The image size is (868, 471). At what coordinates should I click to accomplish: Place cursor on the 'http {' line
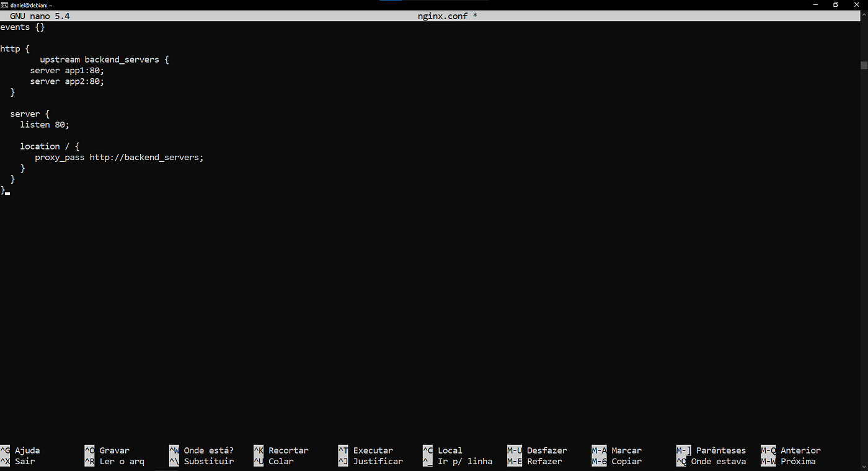[15, 48]
